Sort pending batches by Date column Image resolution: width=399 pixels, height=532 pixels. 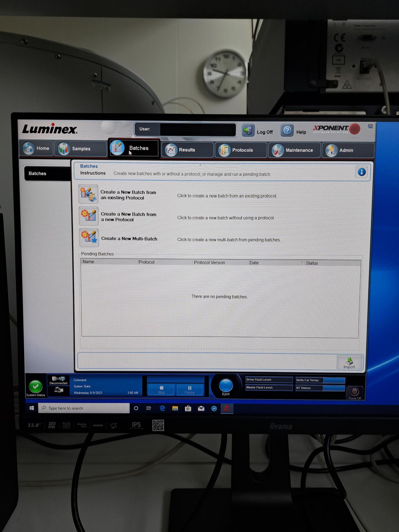tap(276, 263)
